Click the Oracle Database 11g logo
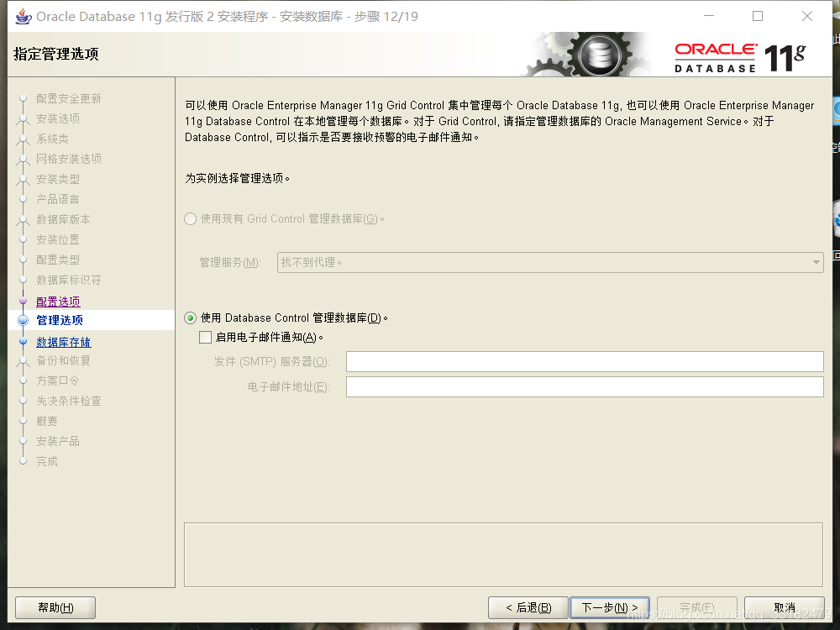Screen dimensions: 840x630 click(x=740, y=58)
